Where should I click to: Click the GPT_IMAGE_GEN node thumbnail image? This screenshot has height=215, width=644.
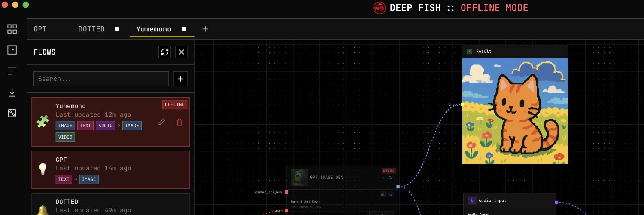(x=299, y=177)
